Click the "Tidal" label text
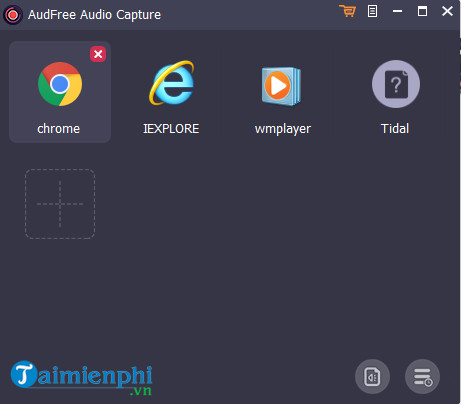This screenshot has height=404, width=461. [x=395, y=129]
